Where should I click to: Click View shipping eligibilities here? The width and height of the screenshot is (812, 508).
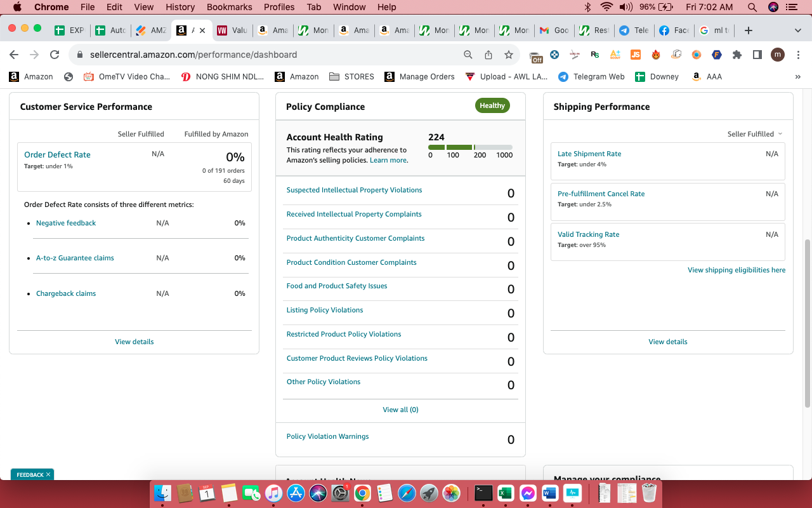(737, 271)
